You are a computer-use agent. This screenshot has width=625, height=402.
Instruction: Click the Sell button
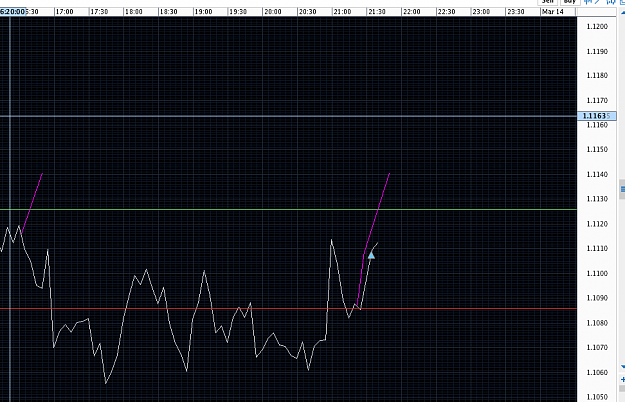tap(548, 2)
